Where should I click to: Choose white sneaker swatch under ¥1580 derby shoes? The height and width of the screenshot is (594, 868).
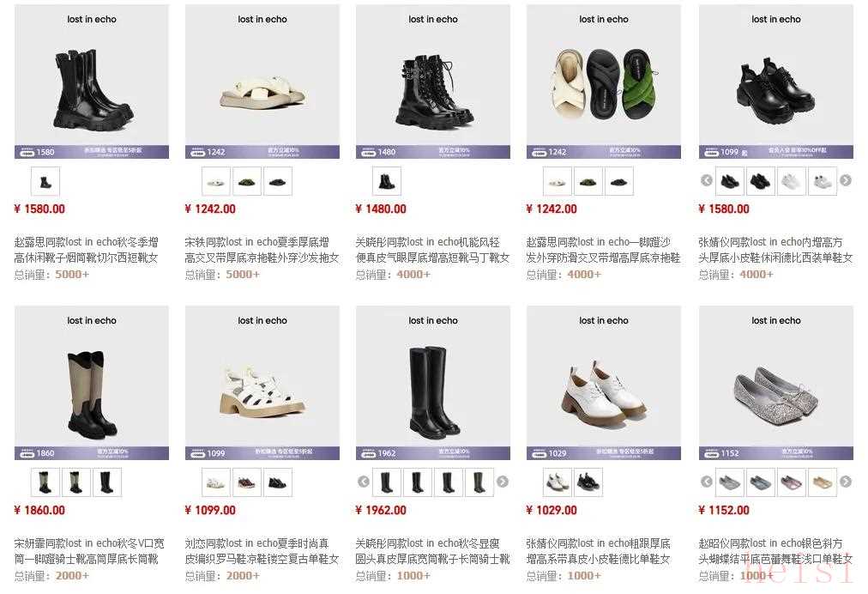(x=792, y=181)
